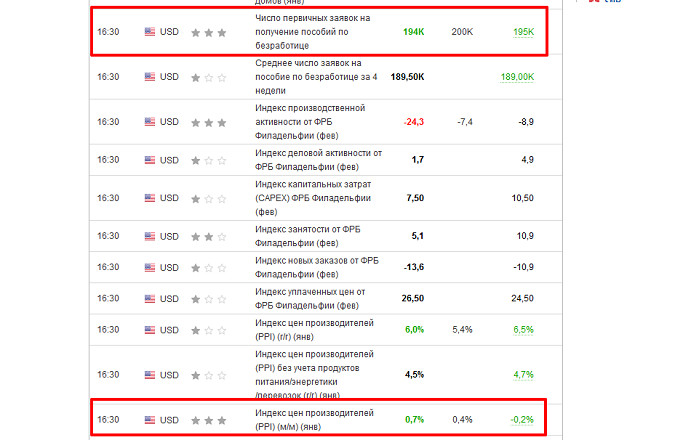Click the three-star rating in PPI (г/г) row
675x440 pixels.
tap(209, 329)
